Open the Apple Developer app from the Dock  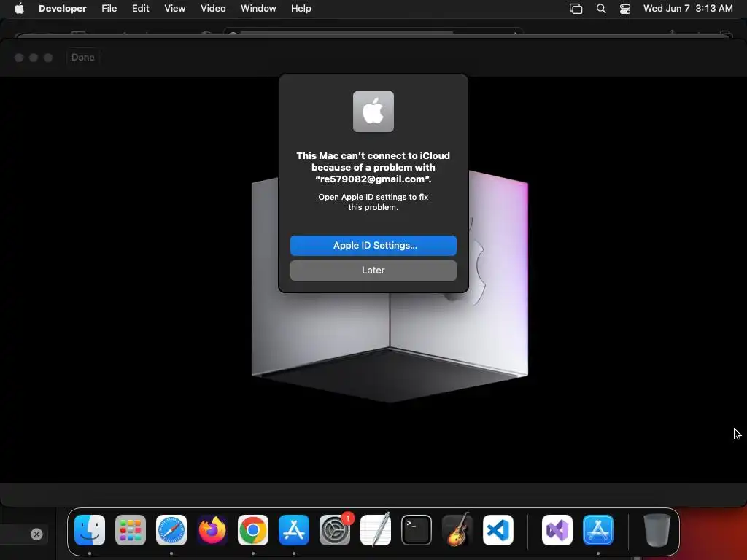point(598,530)
